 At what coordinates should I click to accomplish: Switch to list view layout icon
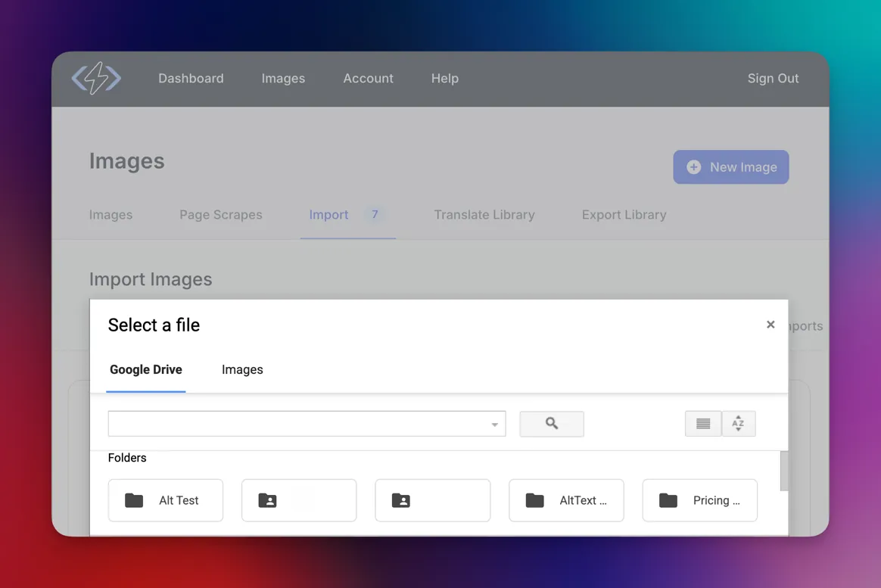(703, 424)
